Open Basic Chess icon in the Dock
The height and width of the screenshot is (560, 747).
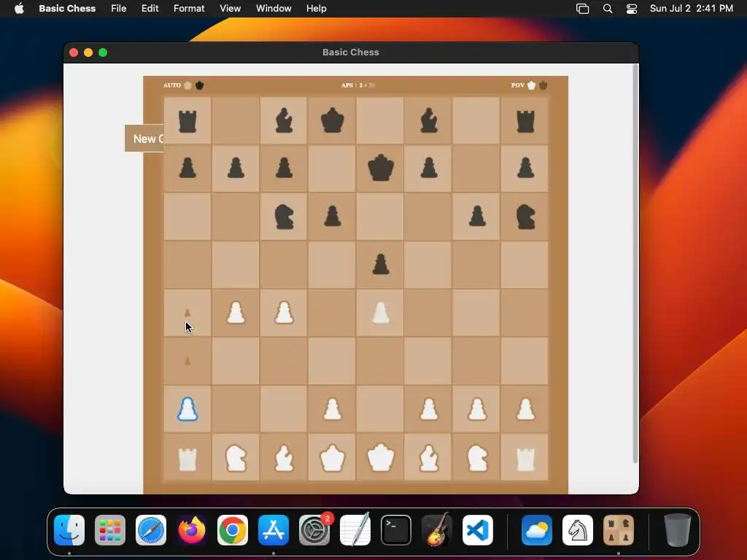coord(619,529)
